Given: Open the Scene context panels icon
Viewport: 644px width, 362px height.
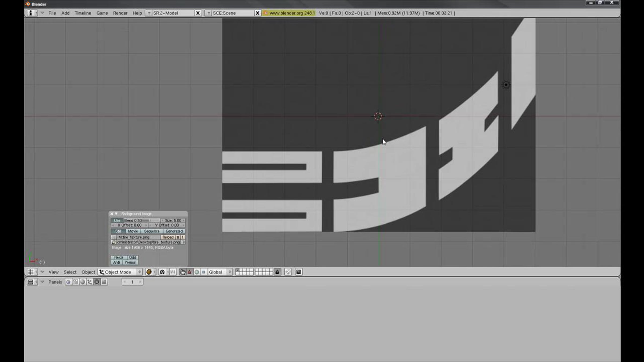Looking at the screenshot, I should point(104,282).
